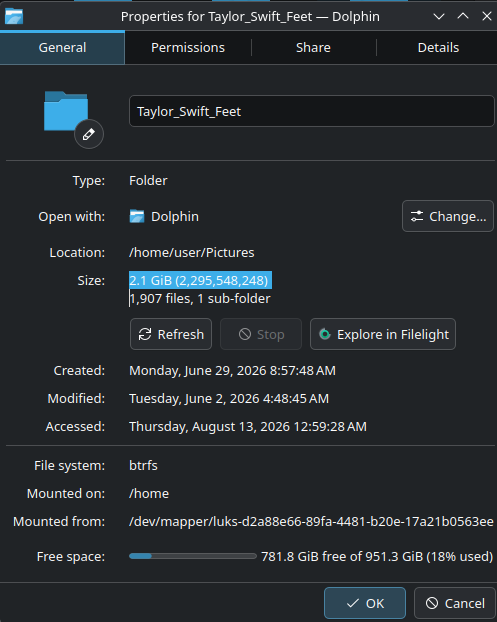497x622 pixels.
Task: Switch to the General tab
Action: (x=62, y=48)
